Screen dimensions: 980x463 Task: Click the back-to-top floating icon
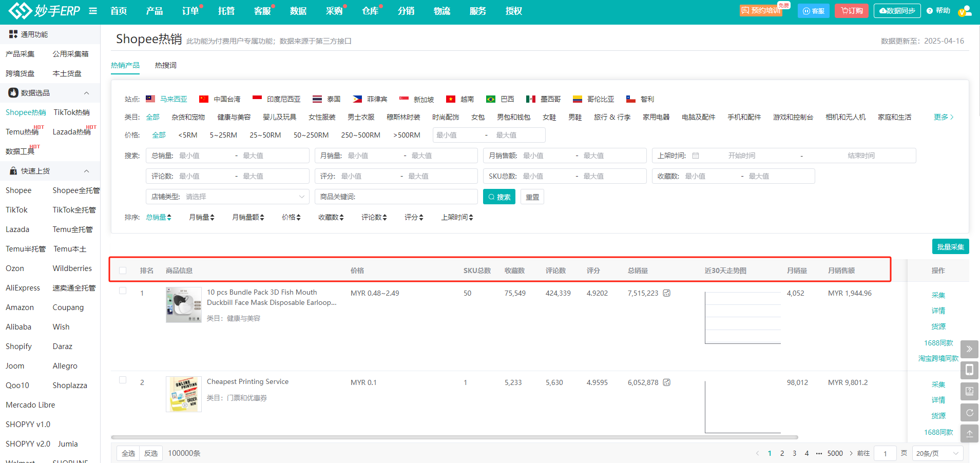click(969, 433)
